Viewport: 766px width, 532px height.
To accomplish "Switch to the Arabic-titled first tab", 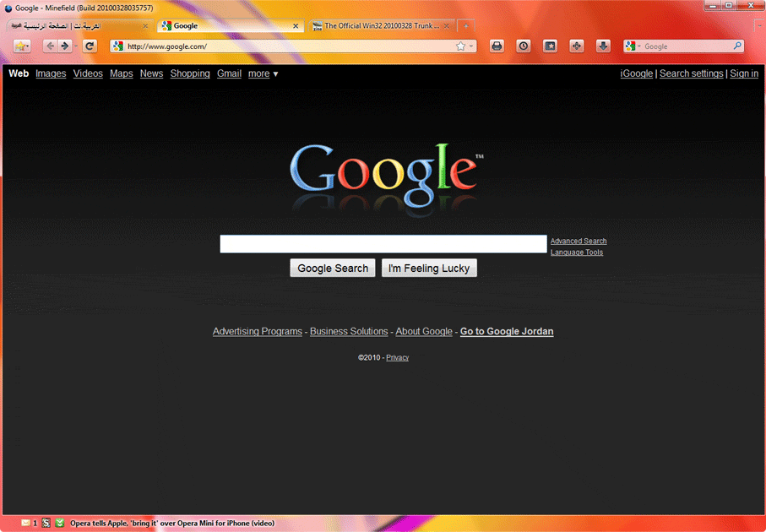I will pos(79,26).
